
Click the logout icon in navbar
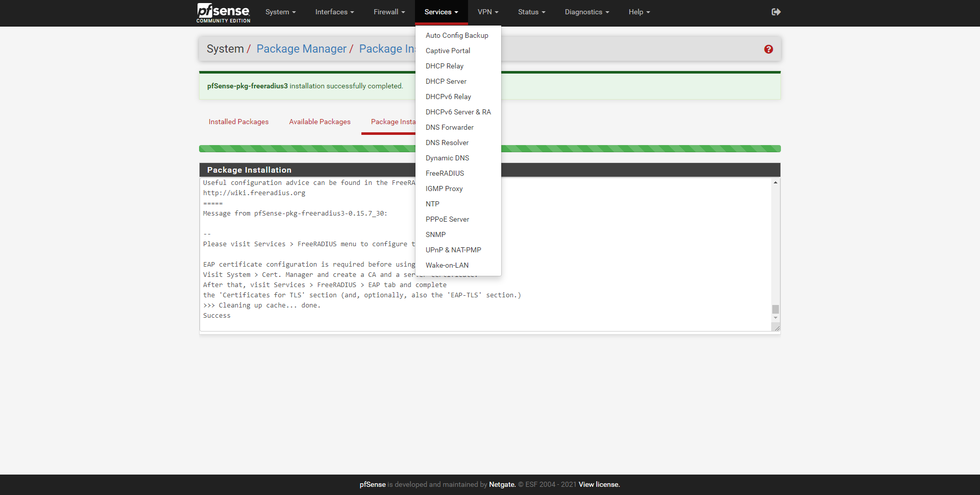click(x=776, y=12)
